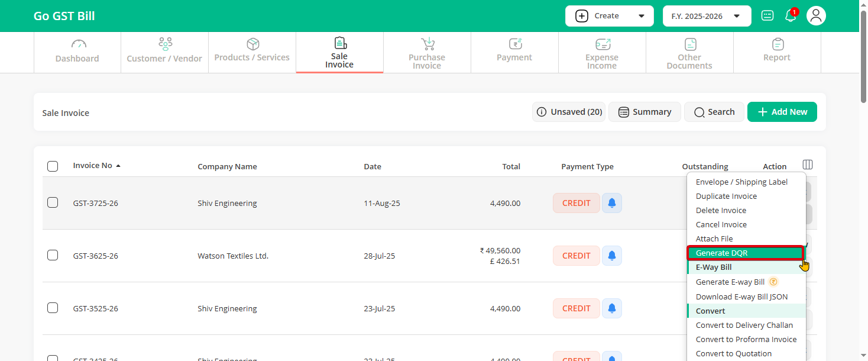This screenshot has height=361, width=868.
Task: Toggle the select-all invoices checkbox
Action: coord(53,166)
